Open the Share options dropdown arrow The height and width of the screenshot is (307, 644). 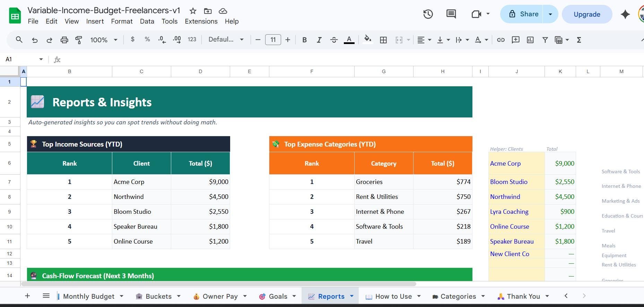(x=550, y=14)
